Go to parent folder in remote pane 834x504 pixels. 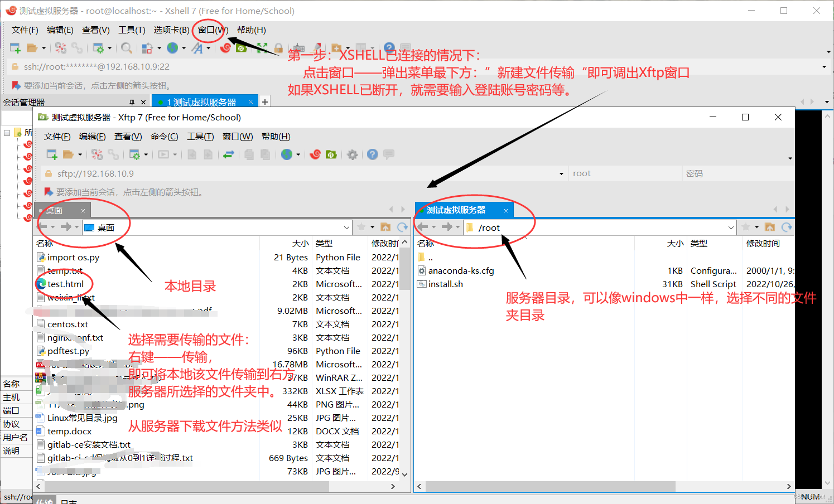tap(770, 227)
